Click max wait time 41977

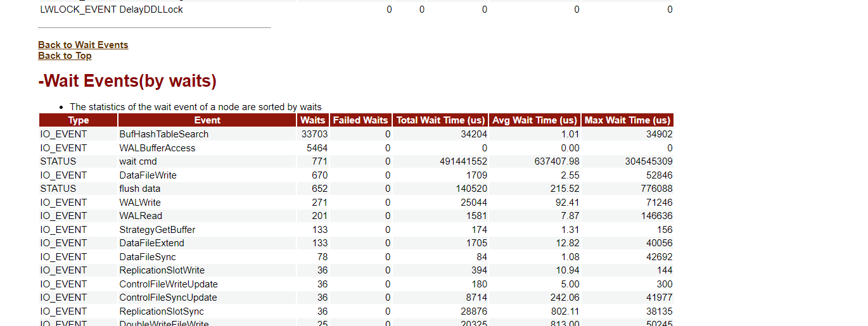click(x=660, y=298)
